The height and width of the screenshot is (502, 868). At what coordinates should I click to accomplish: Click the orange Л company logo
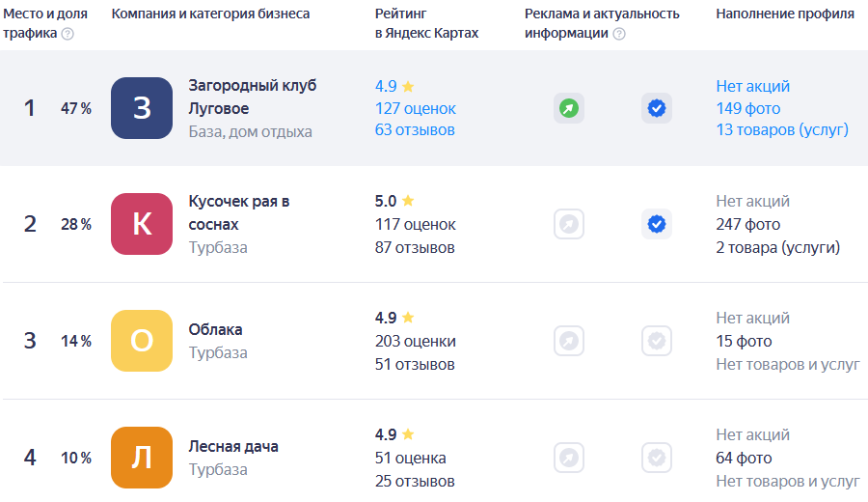point(142,458)
